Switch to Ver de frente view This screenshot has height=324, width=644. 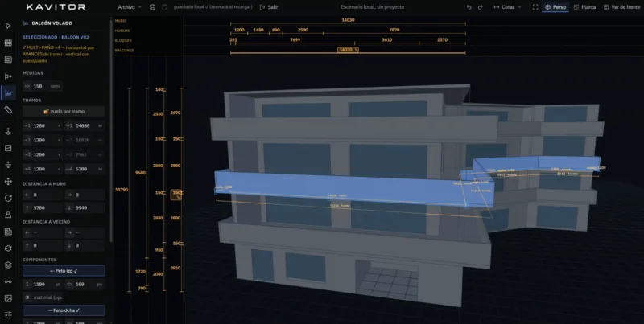(x=621, y=7)
